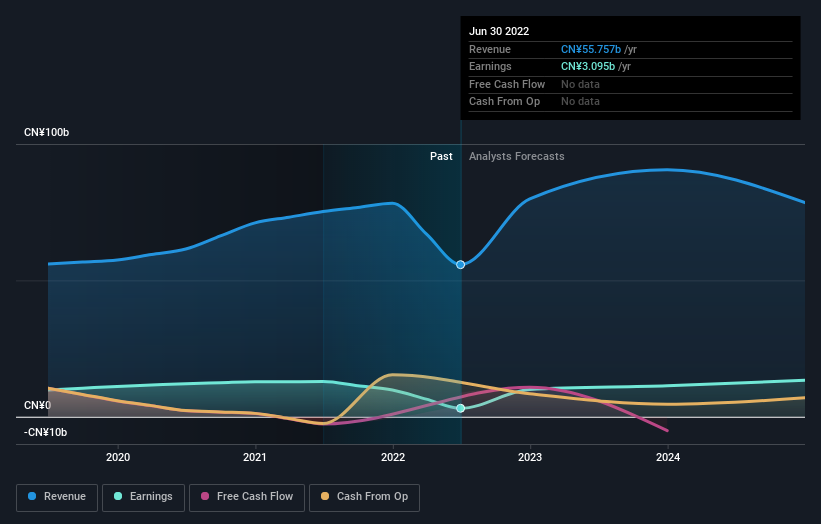Toggle the Cash From Op legend button

(x=364, y=497)
